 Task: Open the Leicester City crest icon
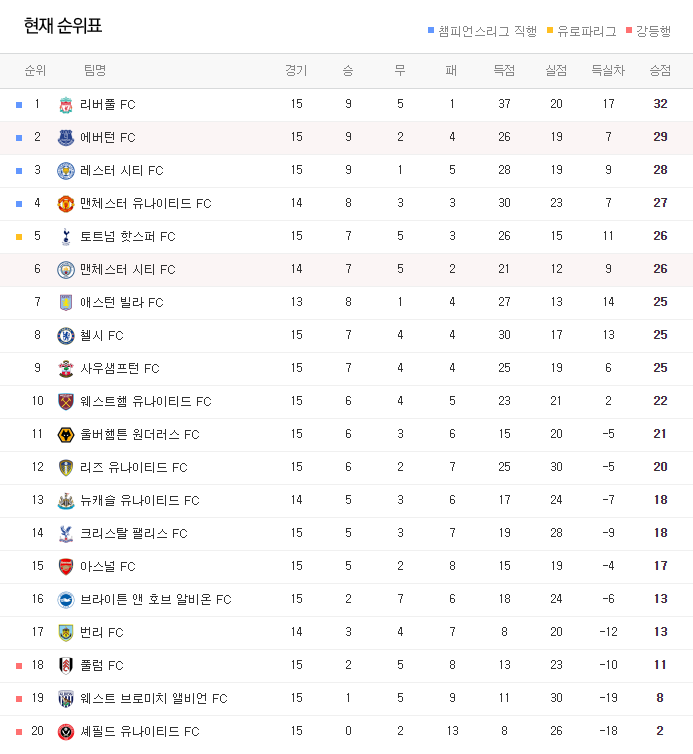[x=66, y=171]
